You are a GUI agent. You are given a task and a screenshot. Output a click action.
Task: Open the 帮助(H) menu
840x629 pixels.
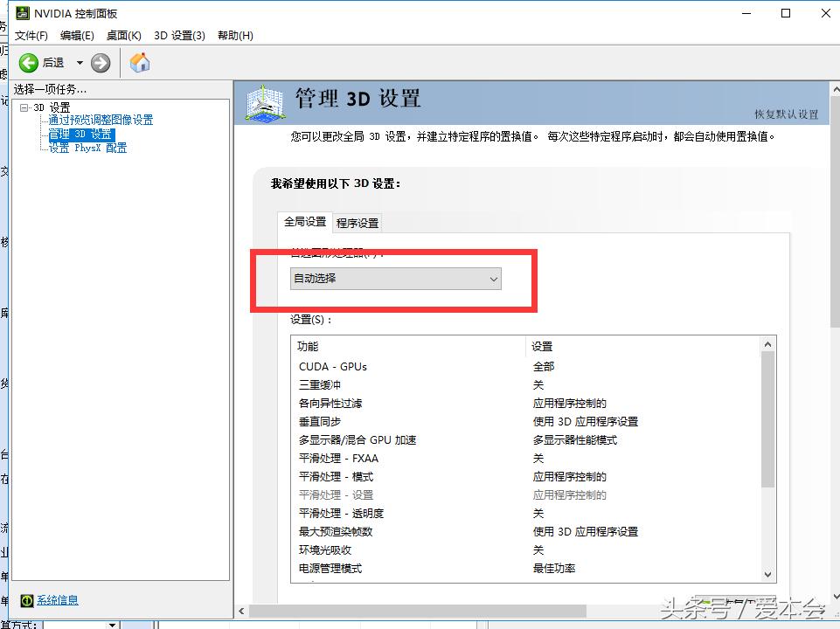[233, 36]
